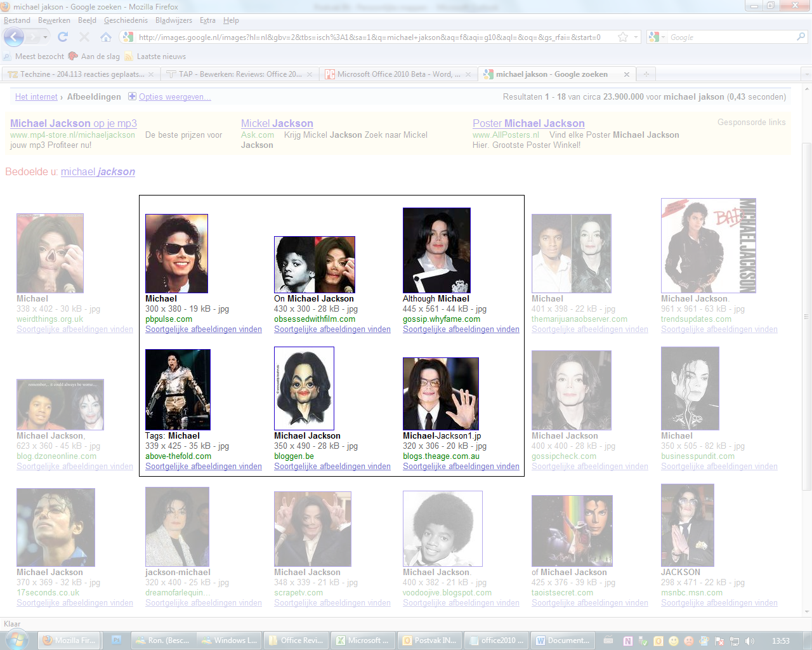Open the Photoshop taskbar button
The height and width of the screenshot is (650, 812).
pos(116,640)
